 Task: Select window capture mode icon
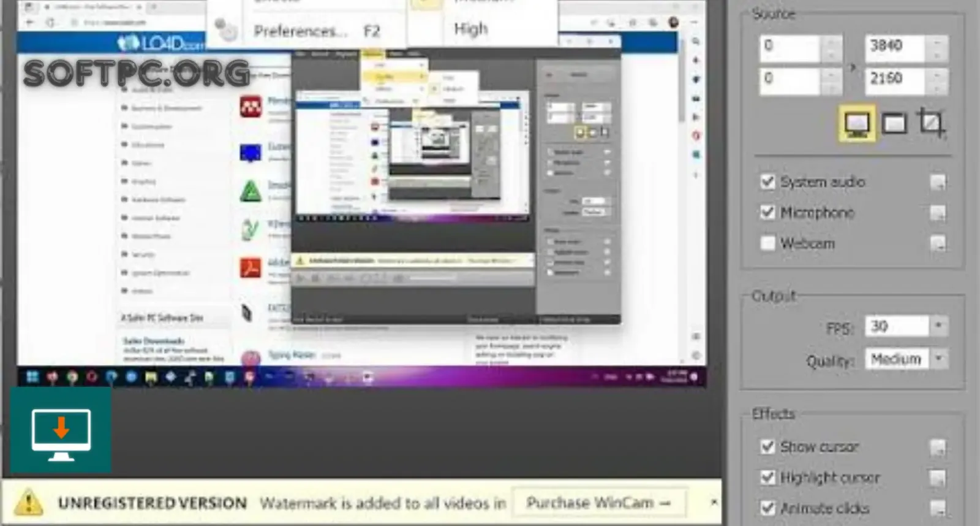point(894,124)
